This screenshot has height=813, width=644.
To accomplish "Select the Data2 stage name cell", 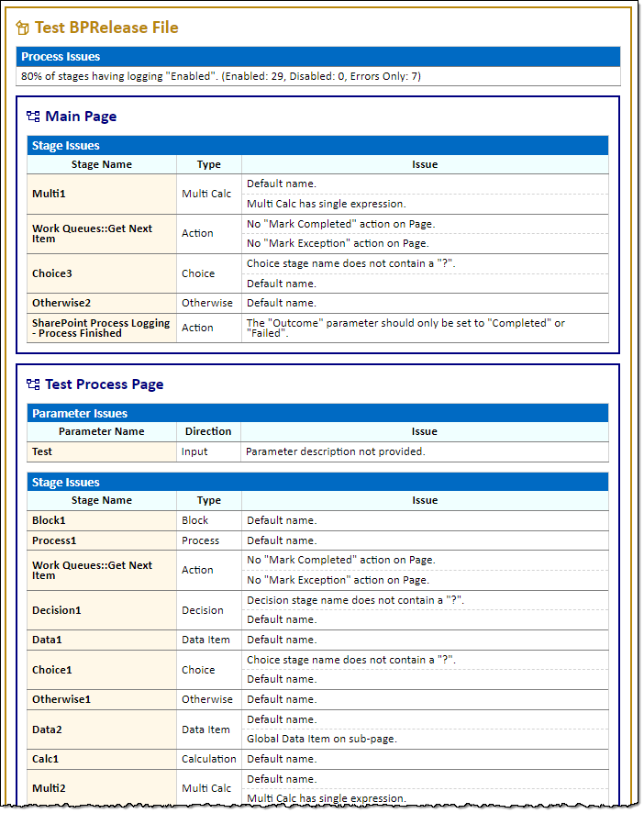I will click(102, 729).
